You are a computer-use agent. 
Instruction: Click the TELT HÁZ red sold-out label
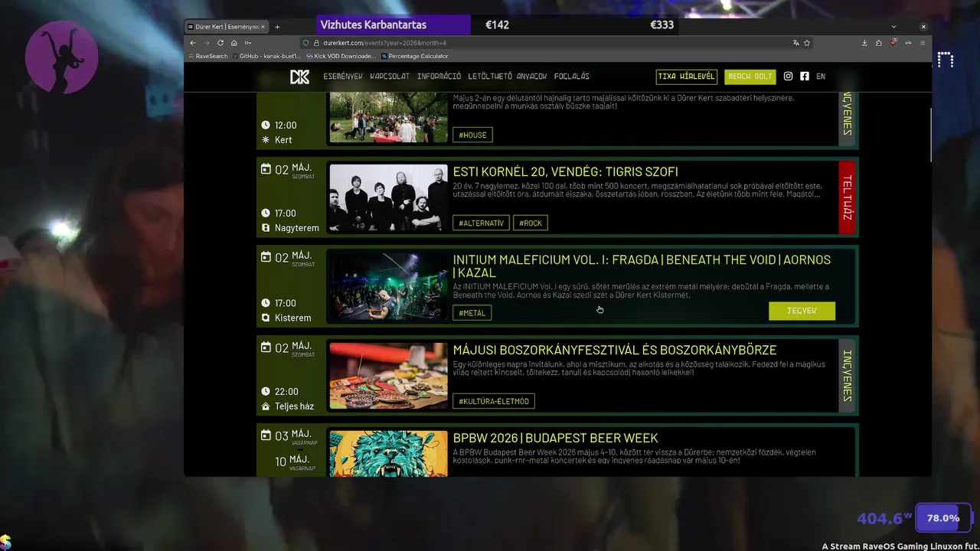(x=847, y=197)
